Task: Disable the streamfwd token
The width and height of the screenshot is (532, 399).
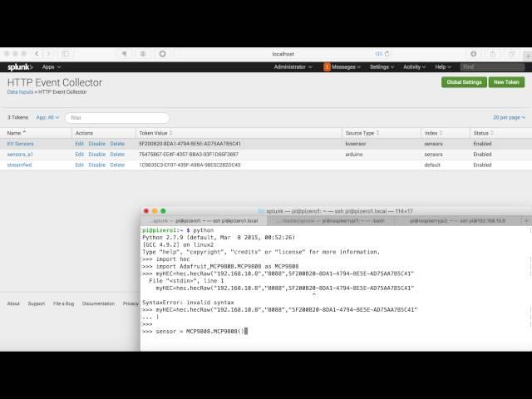Action: [x=96, y=165]
